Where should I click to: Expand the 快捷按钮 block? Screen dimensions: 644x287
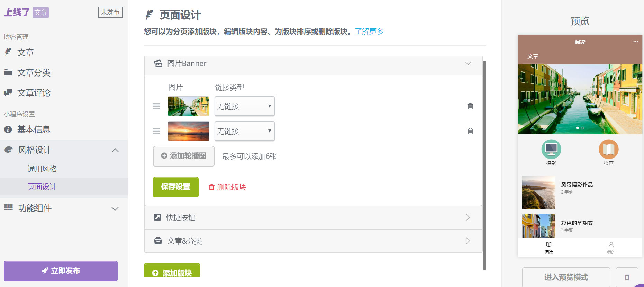(x=468, y=217)
